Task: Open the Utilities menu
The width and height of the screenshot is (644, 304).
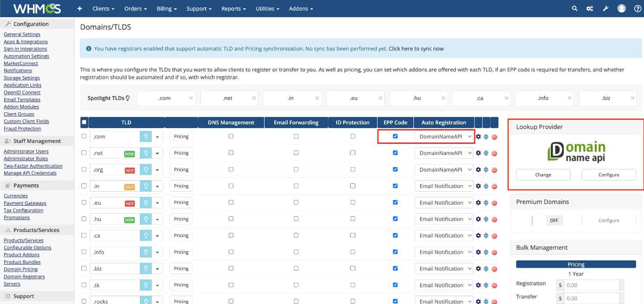Action: (267, 8)
